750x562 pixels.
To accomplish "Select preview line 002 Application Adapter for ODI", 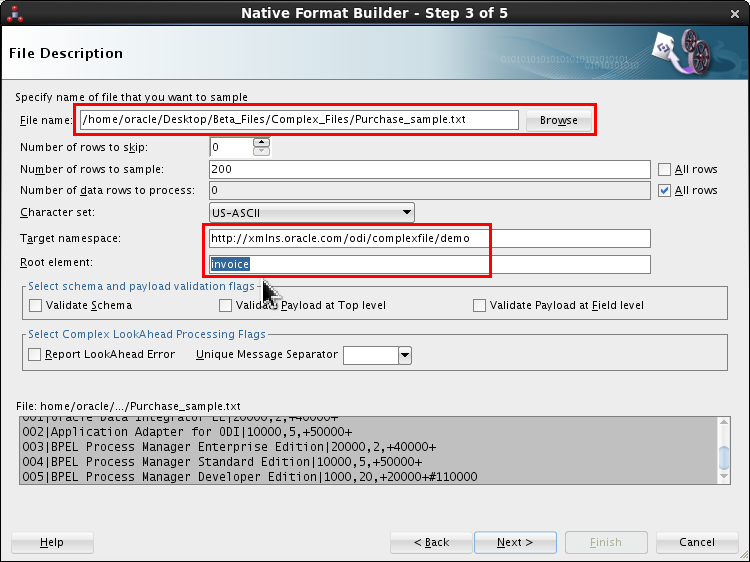I will pos(187,432).
